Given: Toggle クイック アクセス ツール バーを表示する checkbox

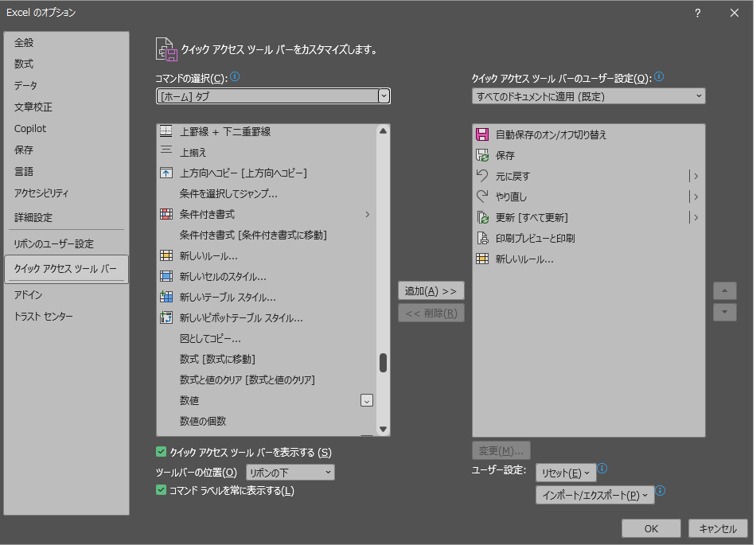Looking at the screenshot, I should pyautogui.click(x=161, y=452).
